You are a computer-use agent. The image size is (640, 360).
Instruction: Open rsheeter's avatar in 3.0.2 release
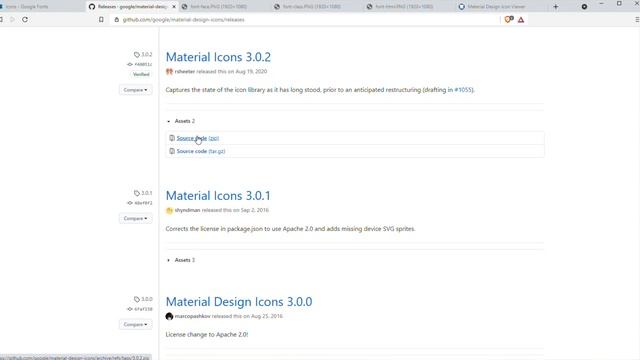tap(169, 71)
